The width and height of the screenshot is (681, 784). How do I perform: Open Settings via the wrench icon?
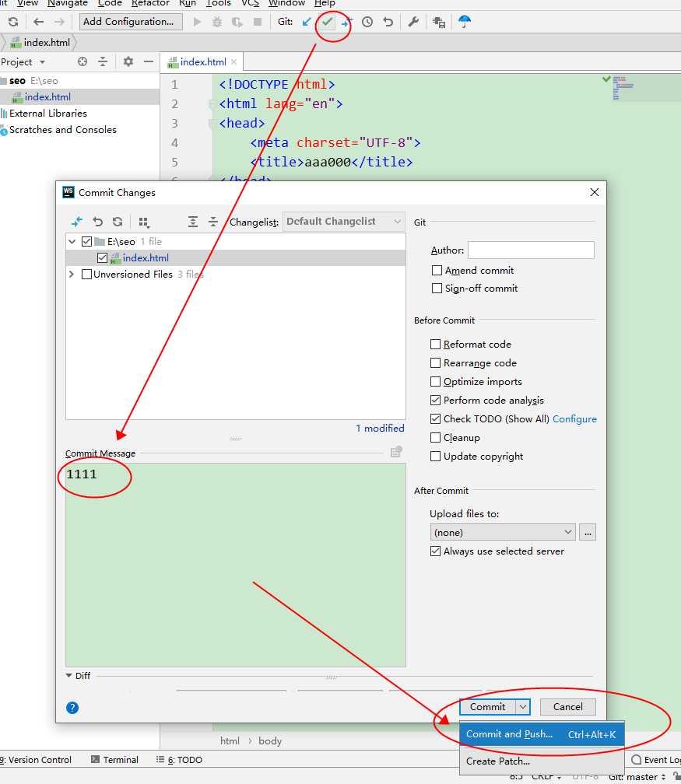(x=413, y=22)
